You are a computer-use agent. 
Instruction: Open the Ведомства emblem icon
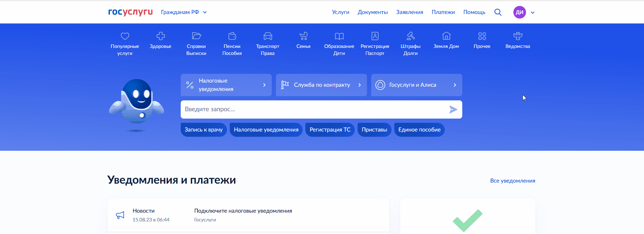(x=518, y=36)
